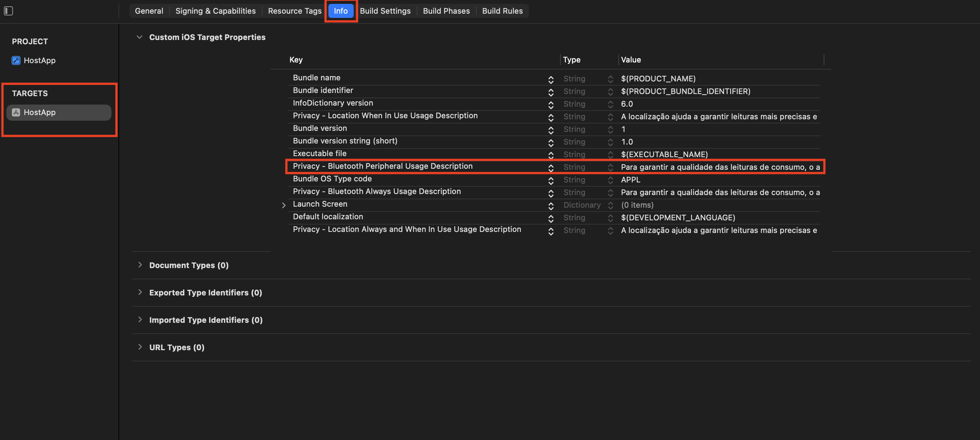
Task: Open the Signing & Capabilities tab
Action: click(x=215, y=11)
